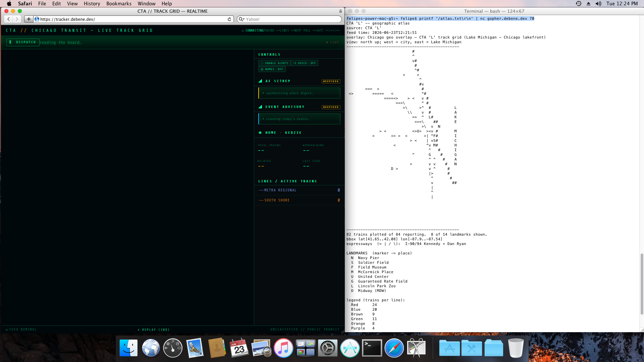Open the plain folder stack in Dock
644x362 pixels.
(494, 348)
